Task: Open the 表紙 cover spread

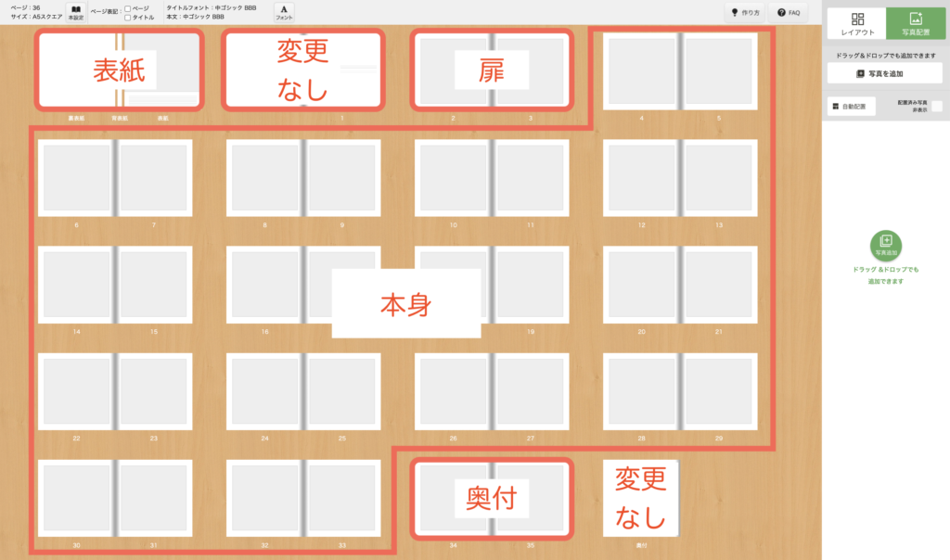Action: click(119, 70)
